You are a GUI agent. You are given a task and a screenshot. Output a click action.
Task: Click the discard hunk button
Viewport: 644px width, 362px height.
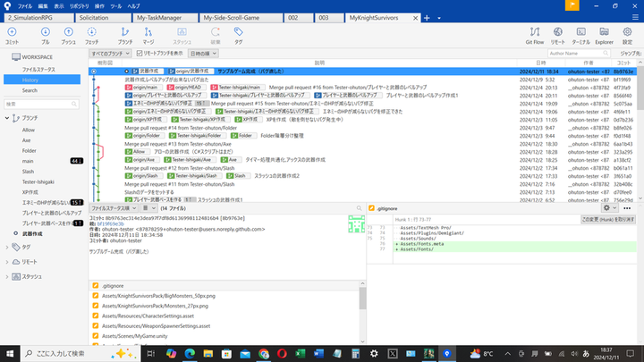[x=608, y=220]
